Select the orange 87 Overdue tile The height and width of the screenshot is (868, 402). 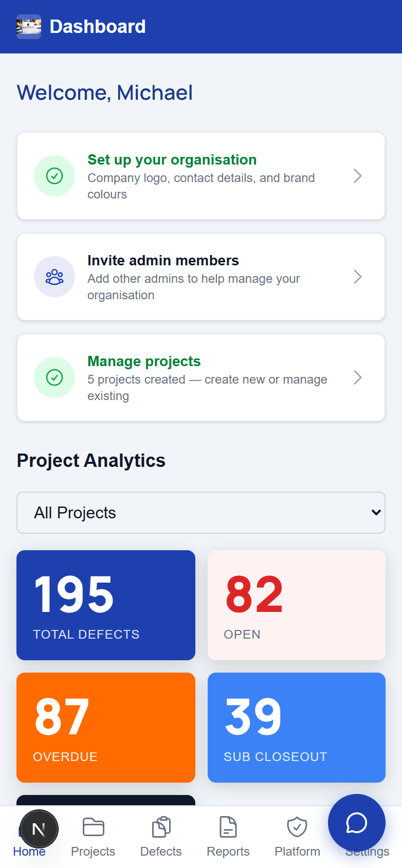(106, 728)
